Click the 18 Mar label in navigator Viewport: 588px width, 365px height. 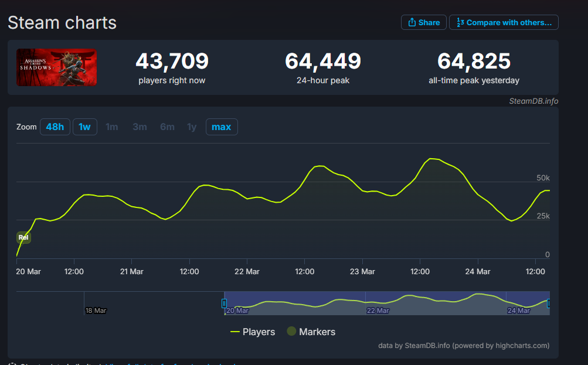96,311
